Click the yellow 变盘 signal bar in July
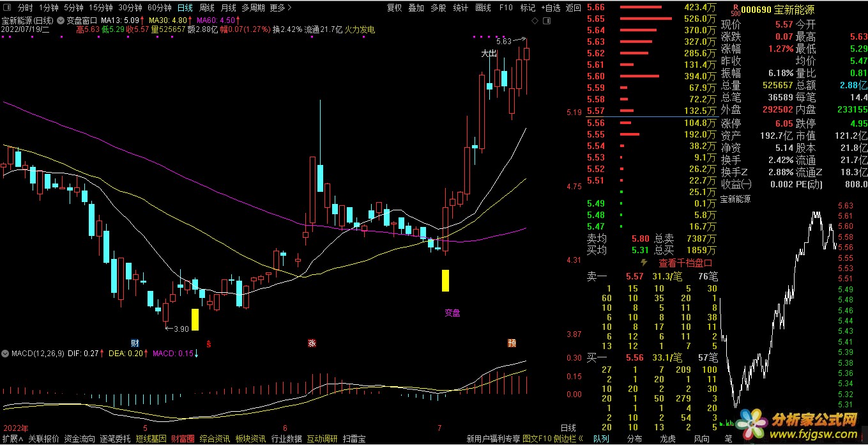The height and width of the screenshot is (445, 868). pyautogui.click(x=446, y=281)
